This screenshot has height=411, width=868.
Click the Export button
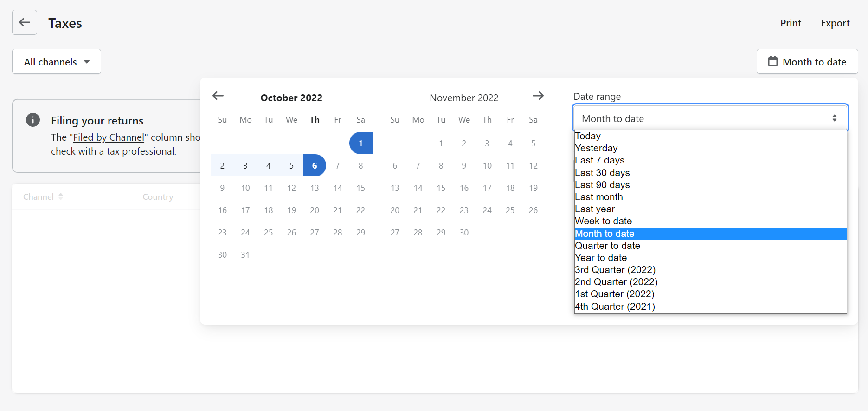(835, 23)
